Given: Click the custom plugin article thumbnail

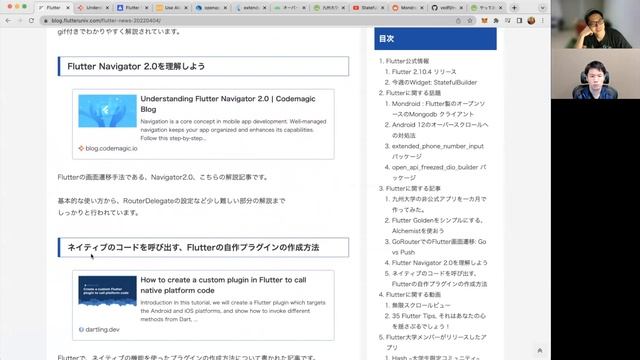Looking at the screenshot, I should [107, 291].
